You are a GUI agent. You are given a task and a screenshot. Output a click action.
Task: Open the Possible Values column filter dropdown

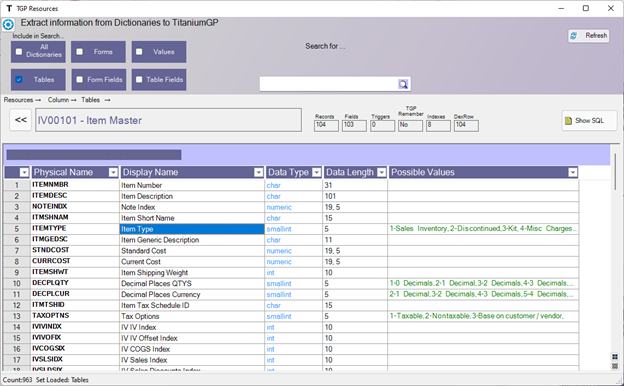[573, 172]
